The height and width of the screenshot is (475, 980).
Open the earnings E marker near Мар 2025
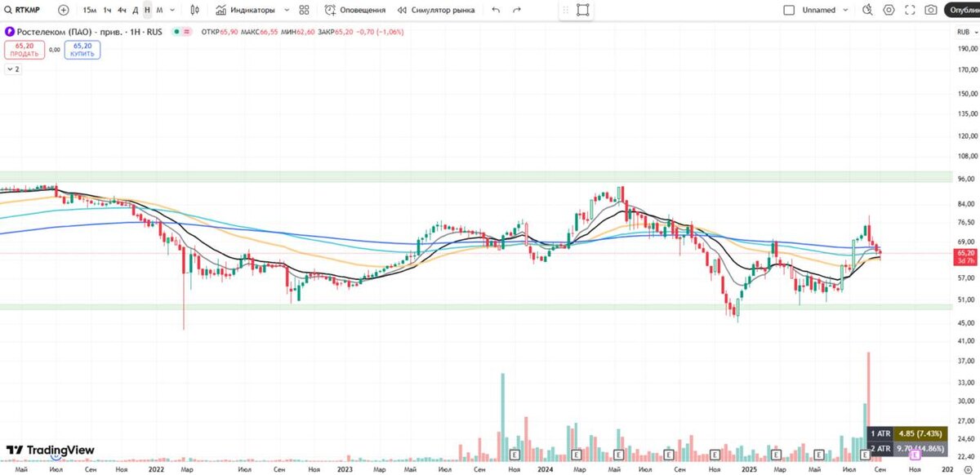pos(777,454)
